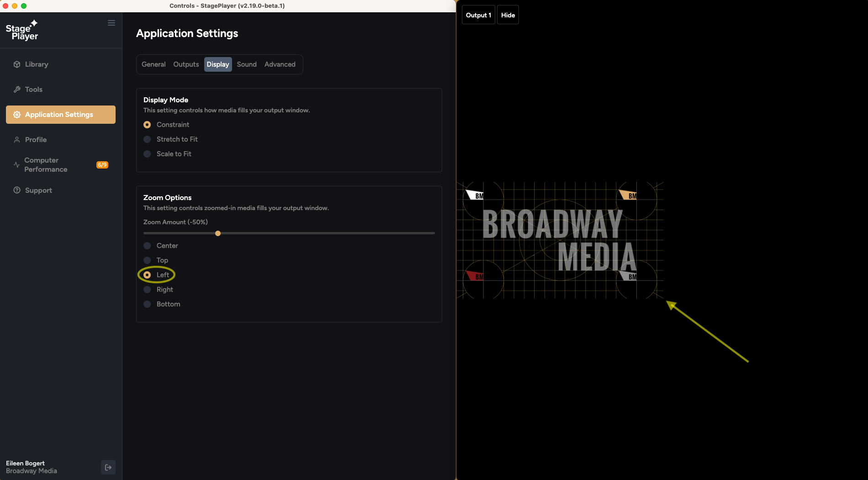
Task: Switch to the Sound tab
Action: (247, 64)
